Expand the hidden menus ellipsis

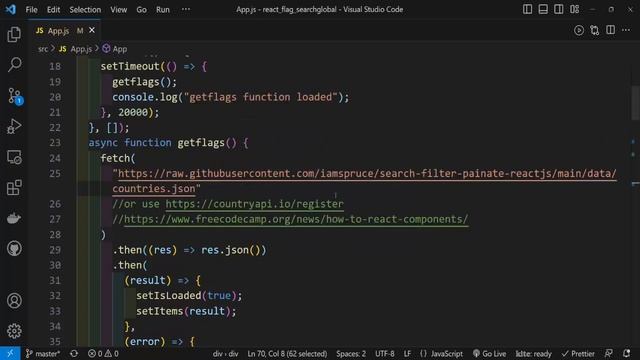coord(186,9)
